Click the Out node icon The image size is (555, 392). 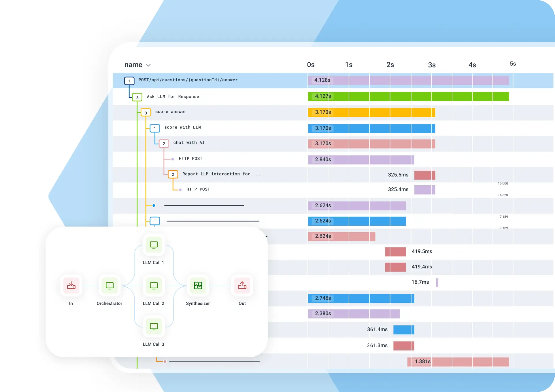pyautogui.click(x=242, y=286)
